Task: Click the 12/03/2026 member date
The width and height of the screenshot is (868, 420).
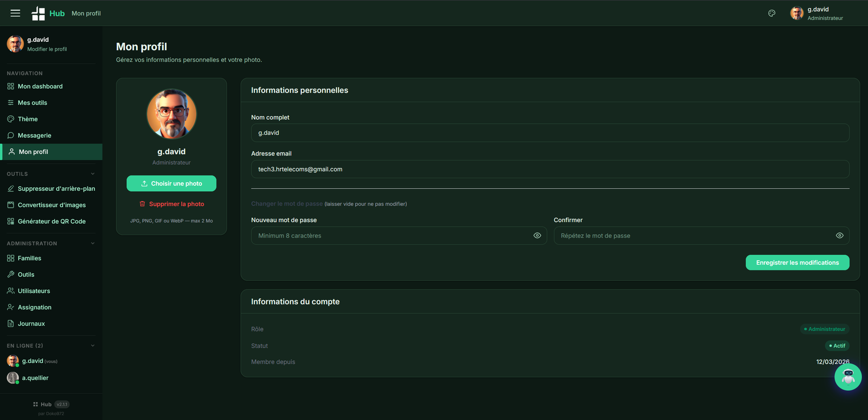Action: click(833, 362)
